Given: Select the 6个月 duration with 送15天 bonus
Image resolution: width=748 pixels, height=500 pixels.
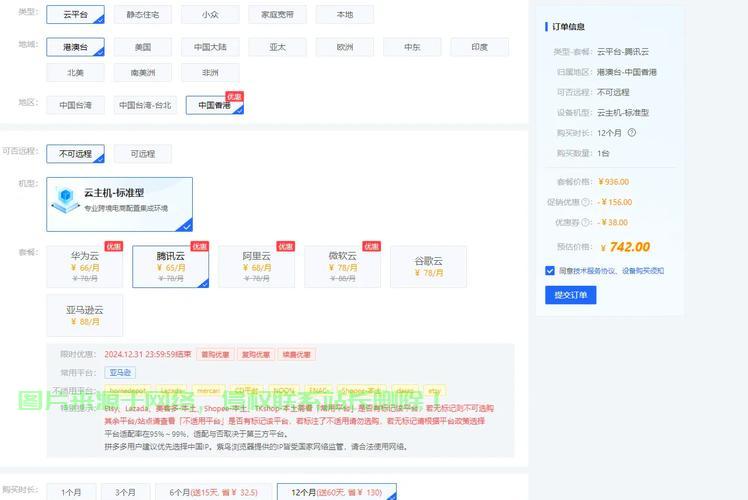Looking at the screenshot, I should pyautogui.click(x=213, y=492).
